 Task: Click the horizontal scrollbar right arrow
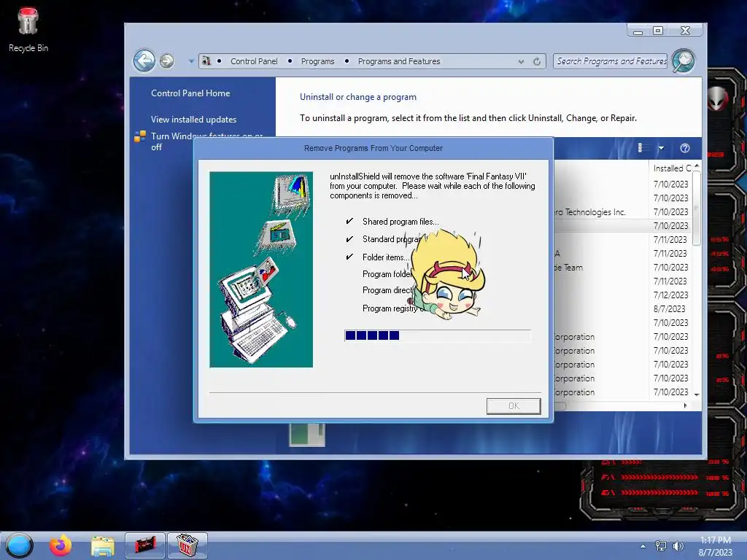(685, 405)
